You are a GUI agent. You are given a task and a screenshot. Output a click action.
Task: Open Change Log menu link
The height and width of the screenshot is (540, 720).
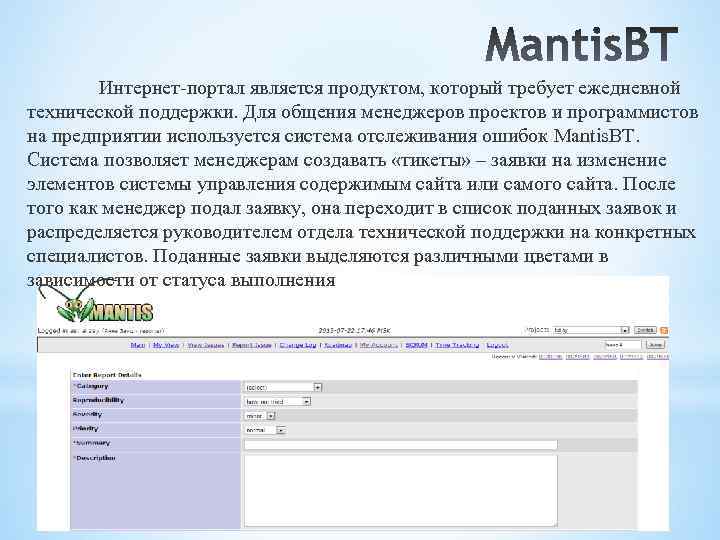coord(298,345)
